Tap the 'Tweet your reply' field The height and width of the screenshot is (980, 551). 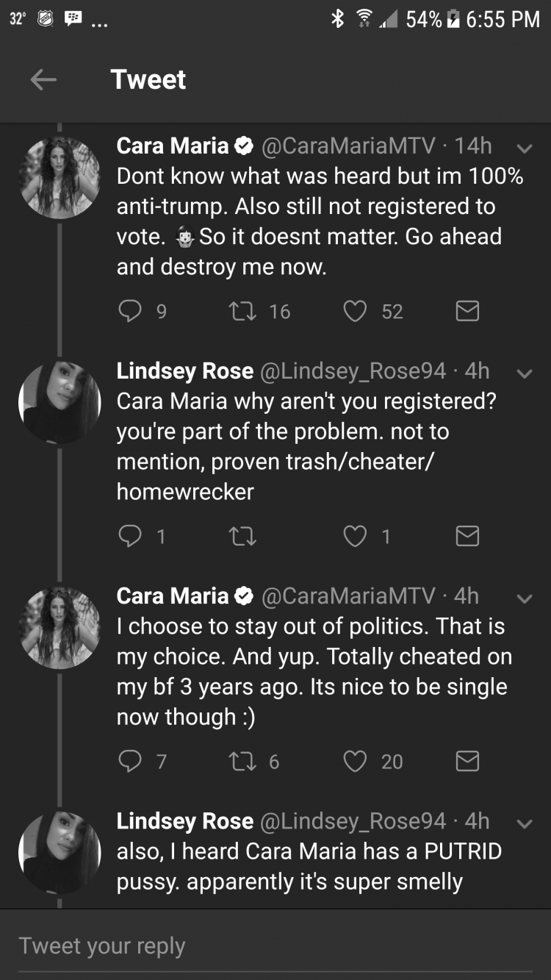click(275, 945)
